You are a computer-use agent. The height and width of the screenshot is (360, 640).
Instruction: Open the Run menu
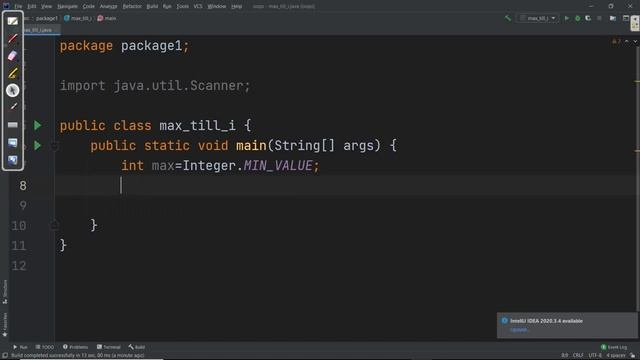pyautogui.click(x=167, y=6)
